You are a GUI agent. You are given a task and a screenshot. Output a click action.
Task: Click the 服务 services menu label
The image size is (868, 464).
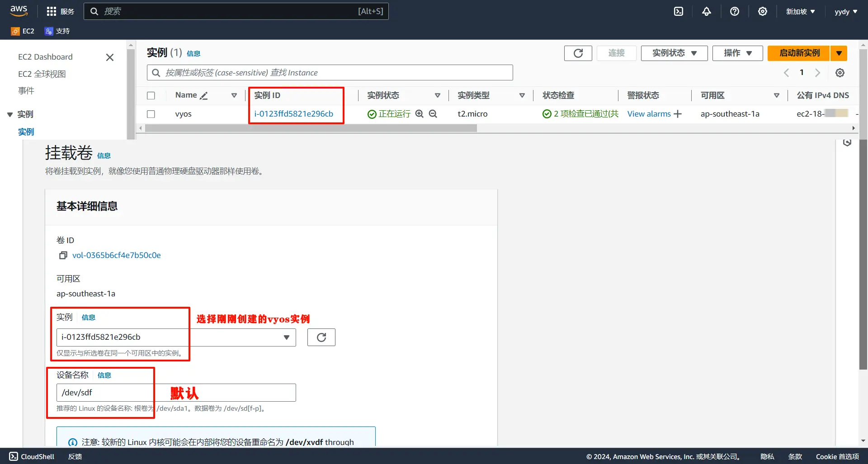click(67, 11)
